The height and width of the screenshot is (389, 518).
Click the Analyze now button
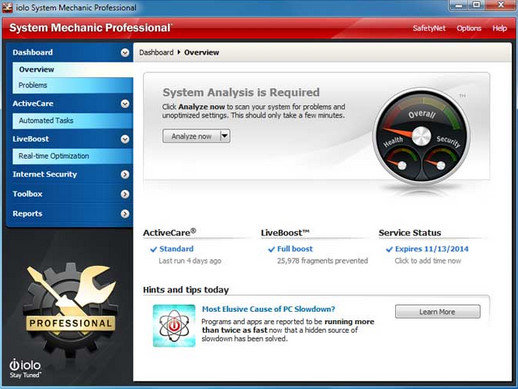[x=191, y=136]
